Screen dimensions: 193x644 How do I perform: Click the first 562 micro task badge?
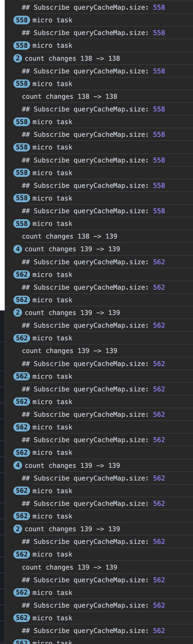pos(22,275)
